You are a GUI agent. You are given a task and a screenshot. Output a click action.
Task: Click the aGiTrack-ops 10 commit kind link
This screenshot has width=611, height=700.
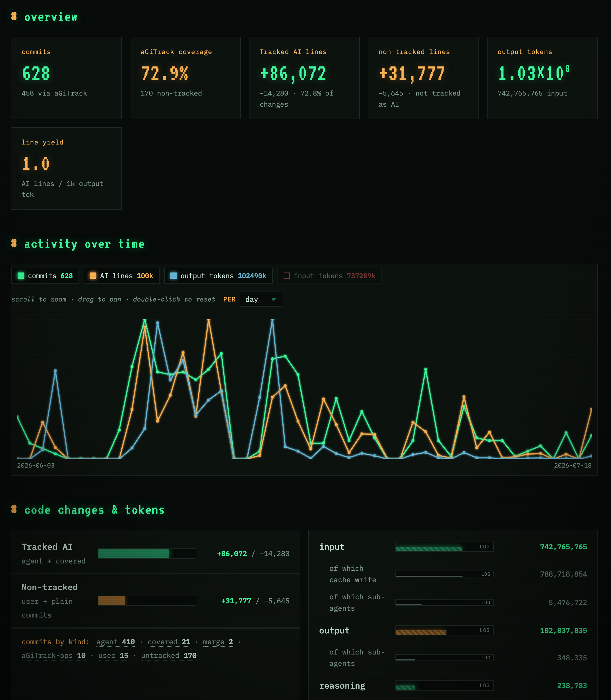tap(53, 655)
